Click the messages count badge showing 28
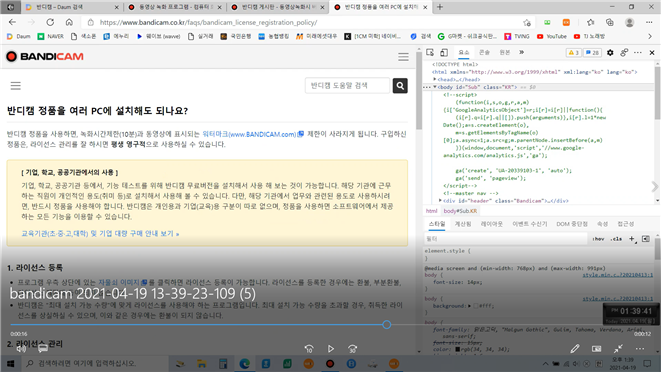 pos(593,53)
